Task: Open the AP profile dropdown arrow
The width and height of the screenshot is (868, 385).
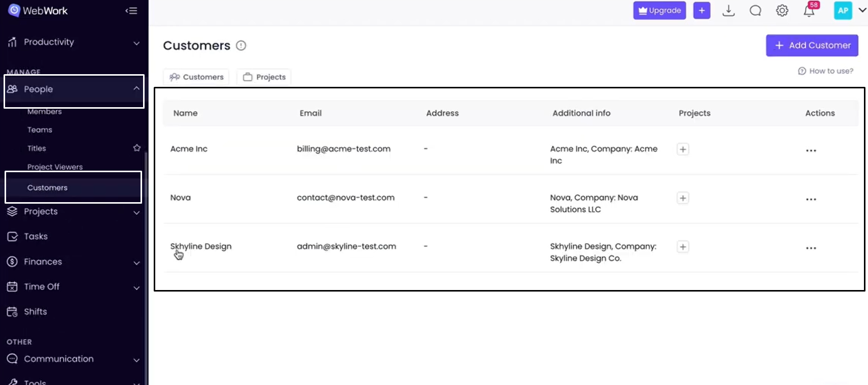Action: [x=862, y=10]
